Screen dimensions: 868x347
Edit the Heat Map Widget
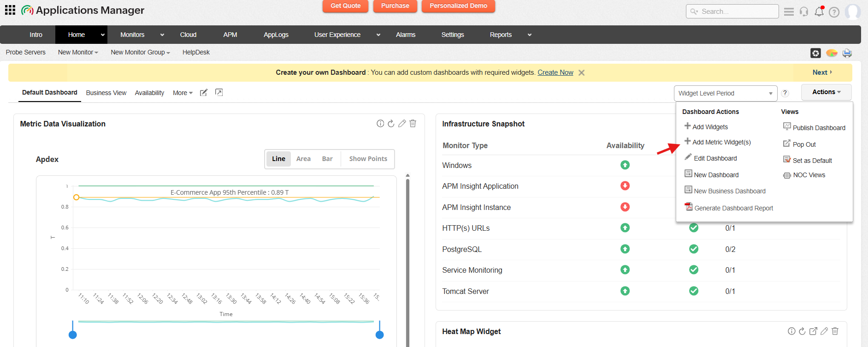pyautogui.click(x=824, y=331)
